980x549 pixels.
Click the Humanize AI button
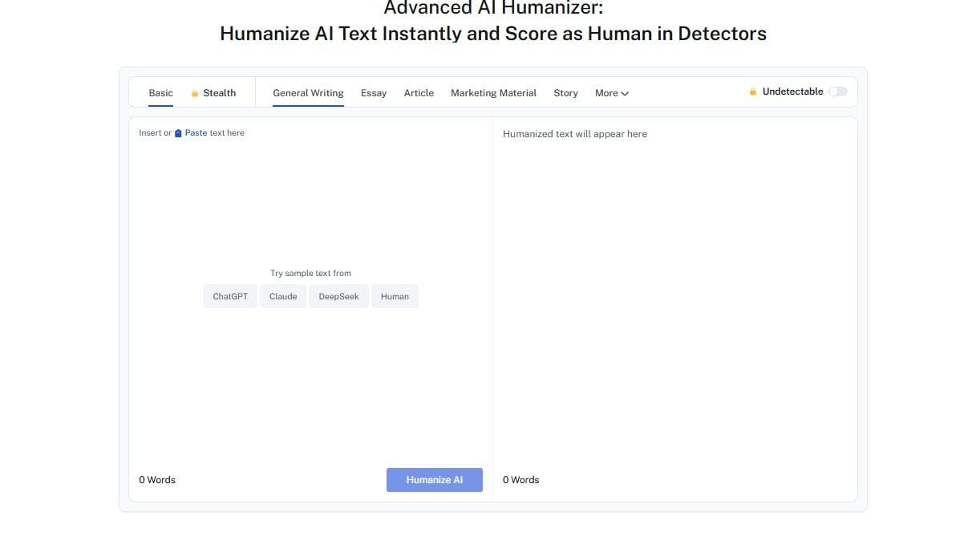[434, 479]
